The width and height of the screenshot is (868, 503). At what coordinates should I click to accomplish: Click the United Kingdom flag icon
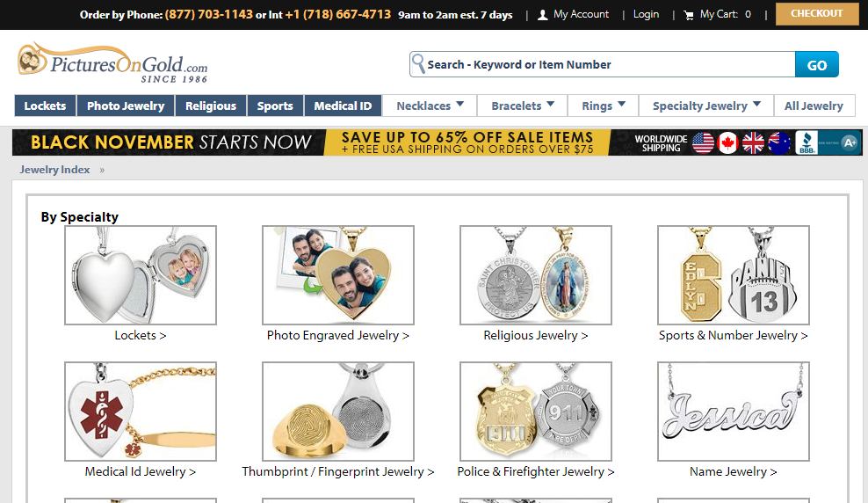pos(753,143)
